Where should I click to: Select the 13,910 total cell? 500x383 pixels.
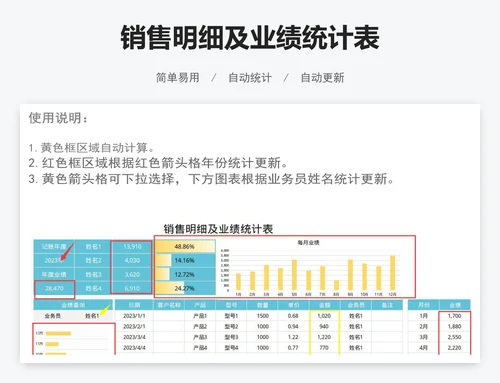click(x=132, y=247)
